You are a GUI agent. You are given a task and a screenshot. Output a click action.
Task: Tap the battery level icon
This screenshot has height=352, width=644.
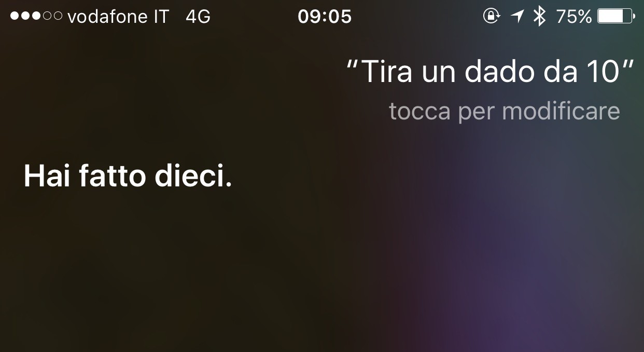(x=616, y=17)
